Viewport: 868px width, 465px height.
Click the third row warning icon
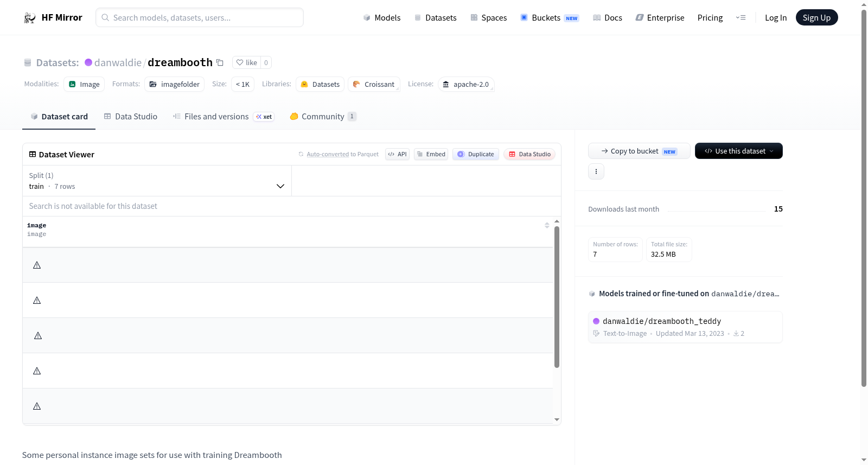(x=38, y=336)
